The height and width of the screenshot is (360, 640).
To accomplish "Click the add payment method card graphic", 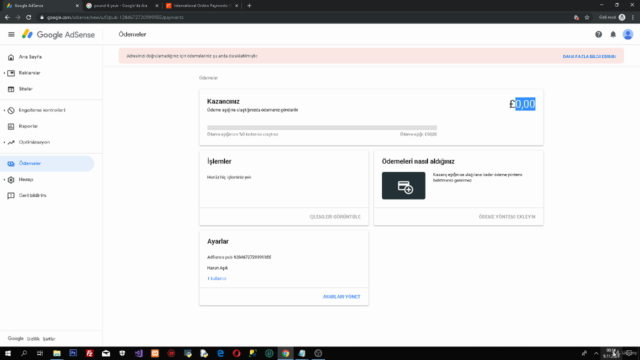I will [403, 186].
